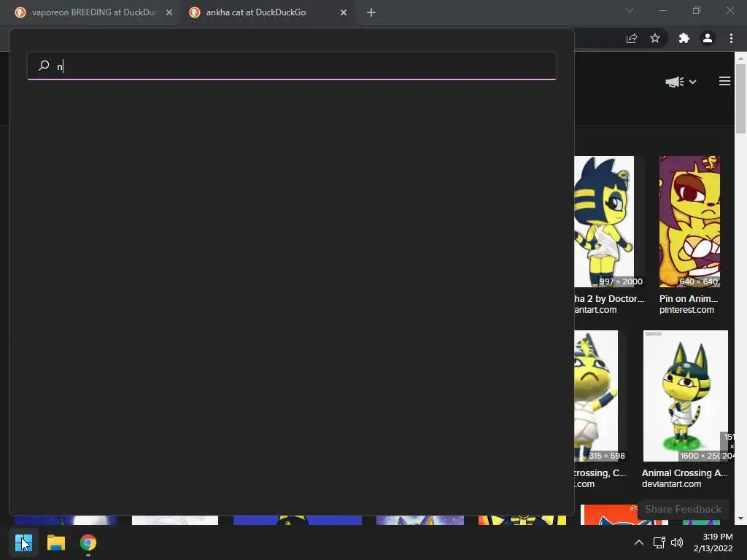
Task: Click the scrollbar down arrow
Action: pyautogui.click(x=740, y=518)
